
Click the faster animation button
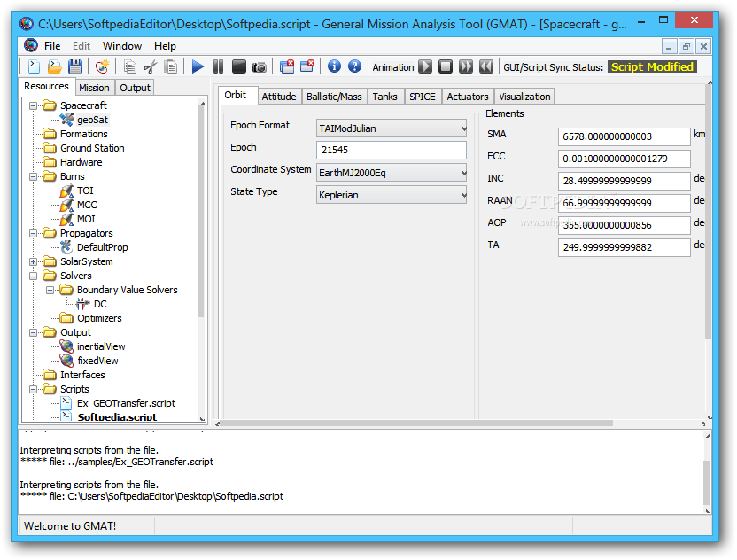tap(466, 66)
